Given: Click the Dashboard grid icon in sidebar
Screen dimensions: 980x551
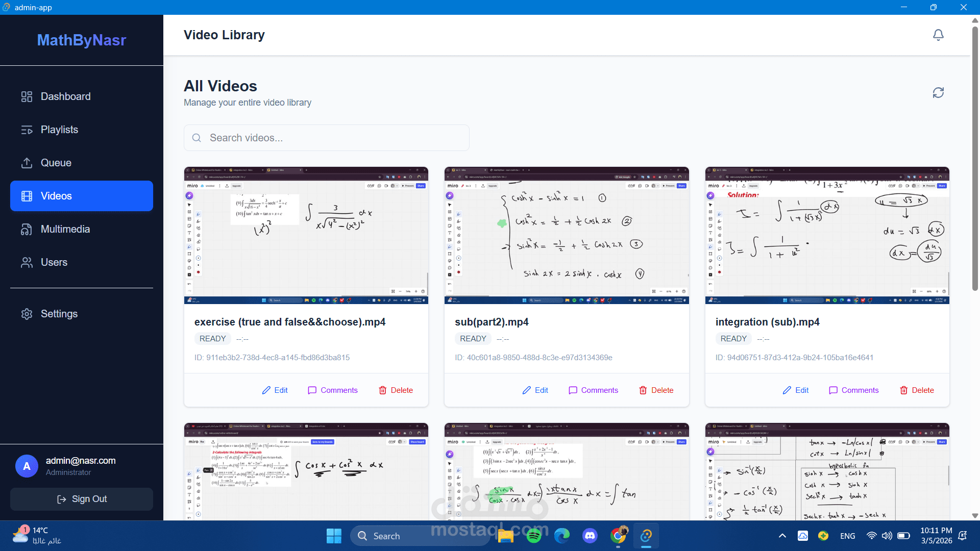Looking at the screenshot, I should 27,96.
